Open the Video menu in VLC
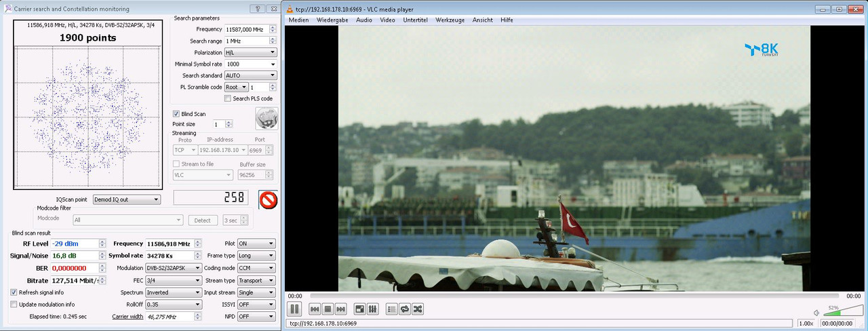The width and height of the screenshot is (868, 331). click(387, 20)
